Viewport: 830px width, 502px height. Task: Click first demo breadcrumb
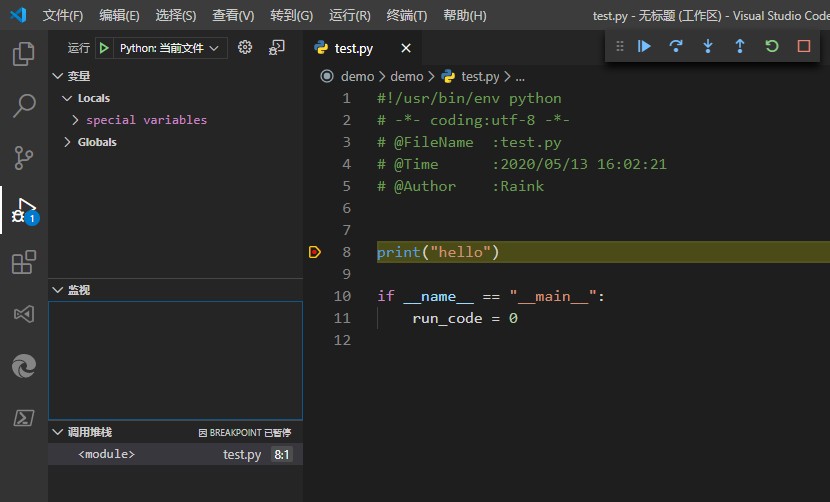[x=357, y=77]
